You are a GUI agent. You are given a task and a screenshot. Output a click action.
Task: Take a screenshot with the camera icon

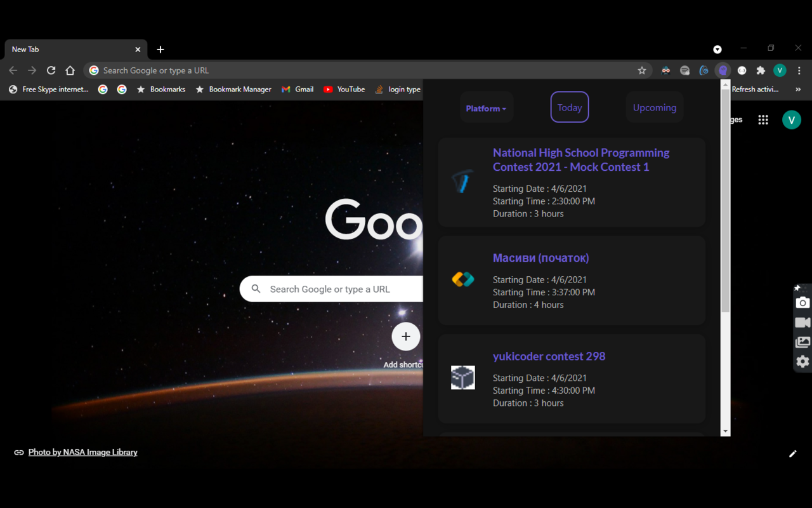[802, 303]
